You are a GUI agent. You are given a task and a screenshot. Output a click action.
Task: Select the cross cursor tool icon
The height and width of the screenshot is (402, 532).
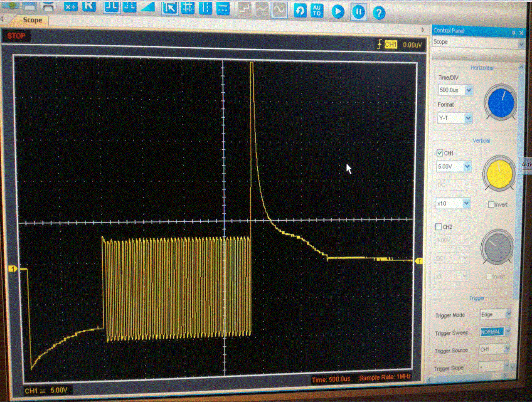pos(188,8)
